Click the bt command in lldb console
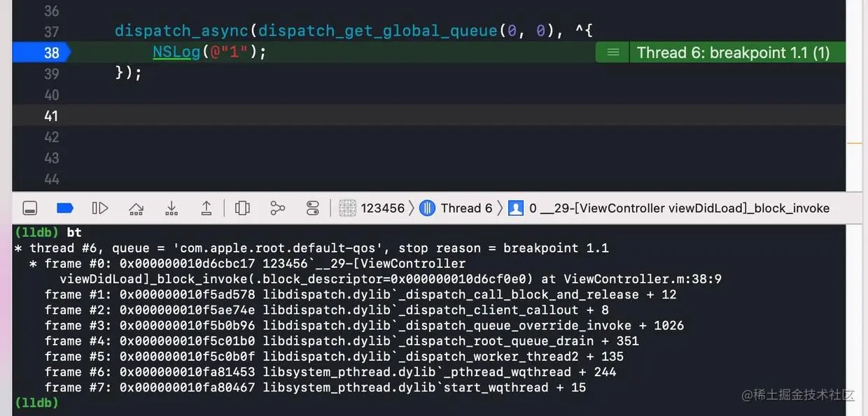This screenshot has height=416, width=868. coord(74,232)
